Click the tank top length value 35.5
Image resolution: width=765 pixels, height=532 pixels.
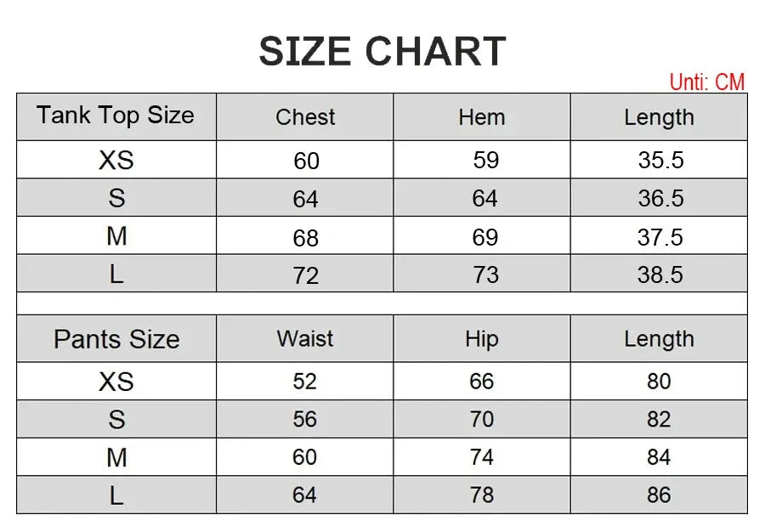tap(660, 161)
